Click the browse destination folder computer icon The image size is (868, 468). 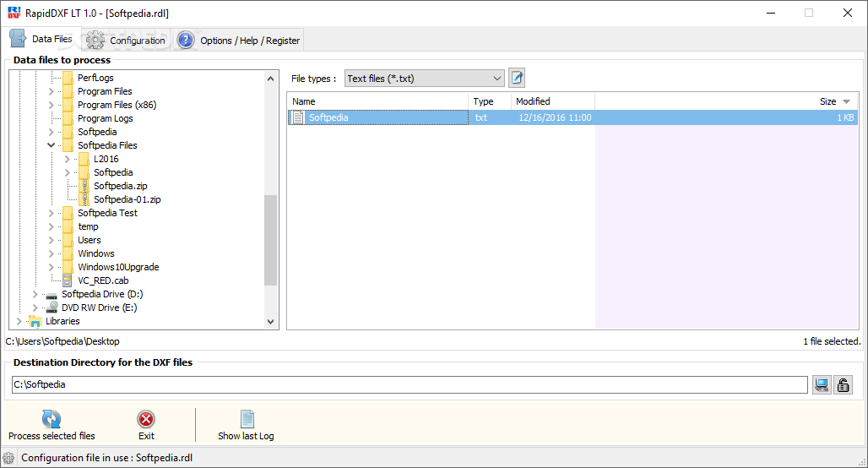(822, 384)
